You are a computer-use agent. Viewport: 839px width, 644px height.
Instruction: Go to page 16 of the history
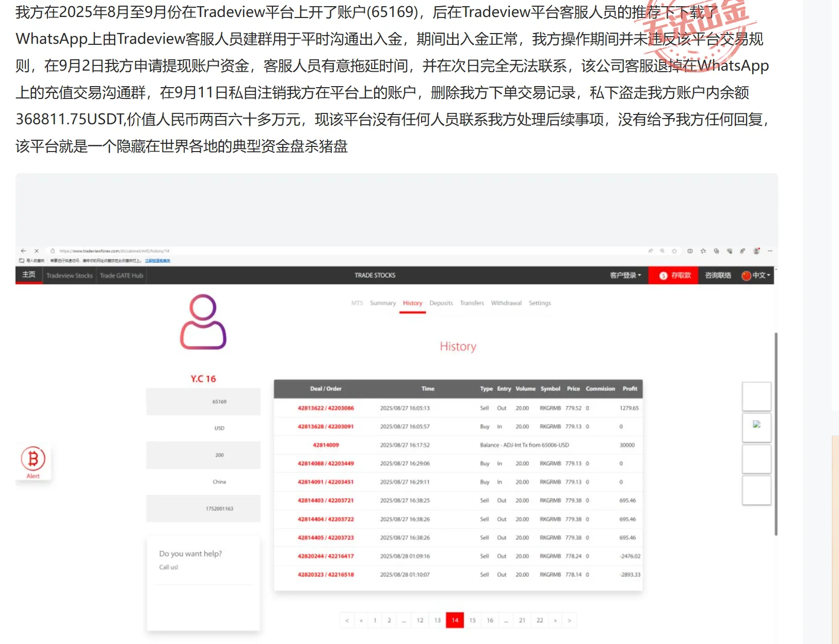(490, 620)
